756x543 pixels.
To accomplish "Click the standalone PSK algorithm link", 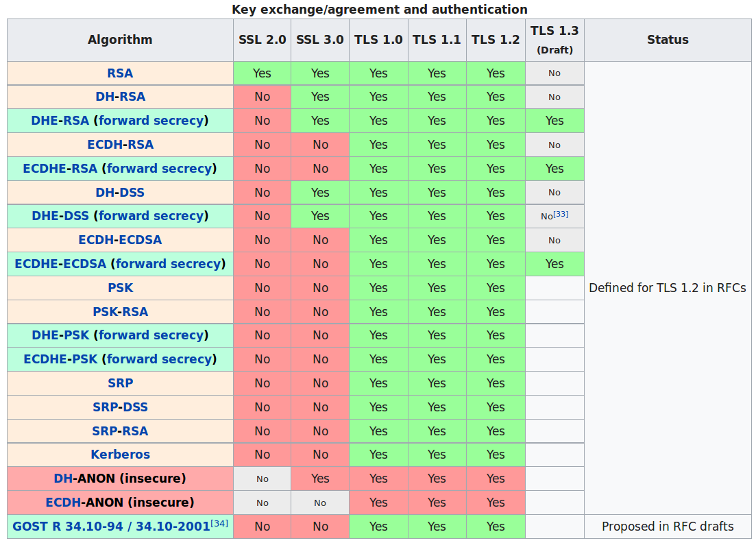I will (120, 288).
